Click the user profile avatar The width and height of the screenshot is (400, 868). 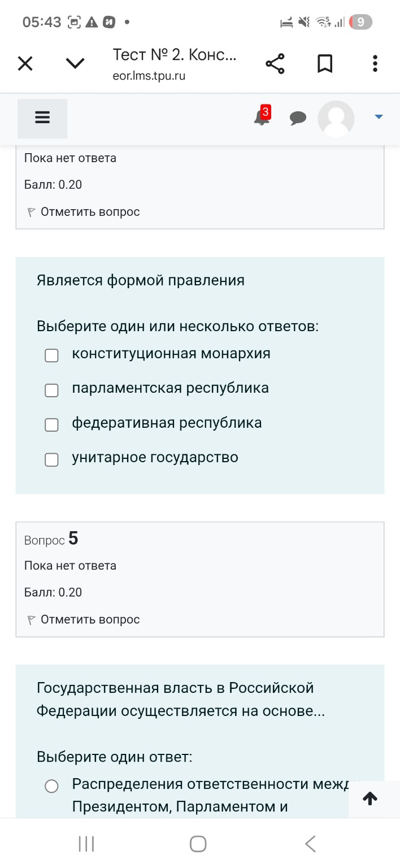[x=336, y=119]
